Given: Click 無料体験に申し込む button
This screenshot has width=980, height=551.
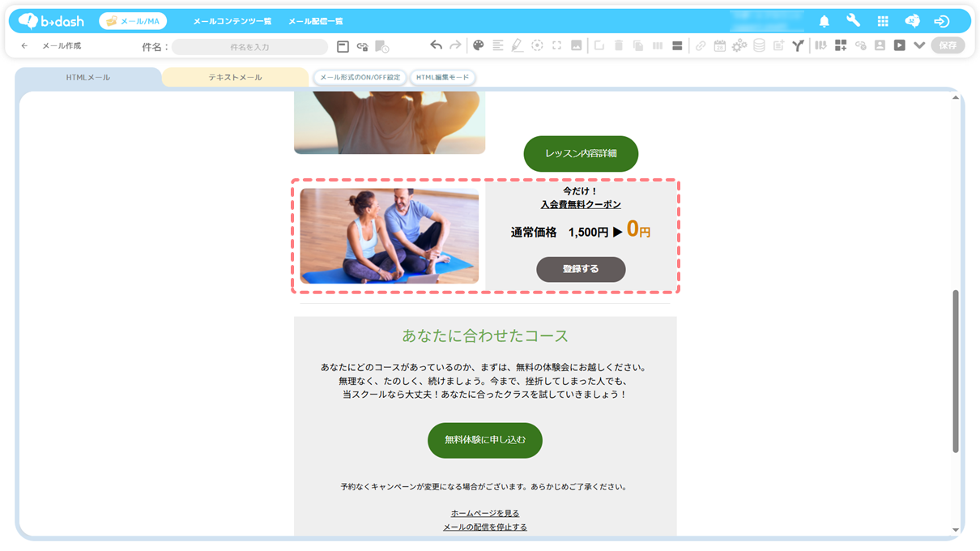Looking at the screenshot, I should (x=484, y=440).
